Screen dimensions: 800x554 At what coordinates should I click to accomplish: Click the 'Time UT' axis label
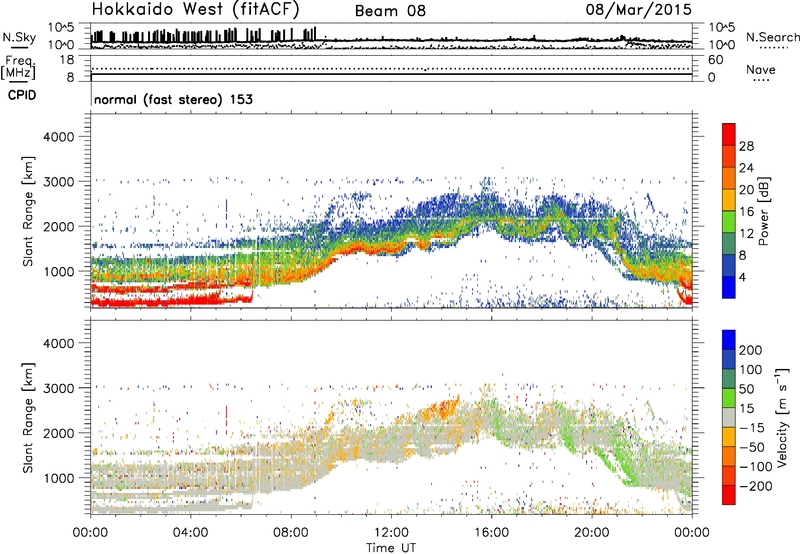391,548
